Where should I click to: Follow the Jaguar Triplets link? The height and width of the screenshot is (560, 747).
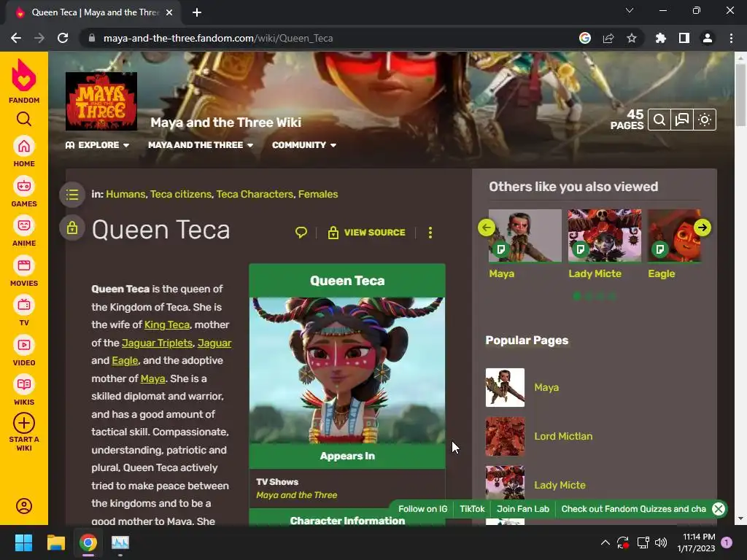point(158,343)
